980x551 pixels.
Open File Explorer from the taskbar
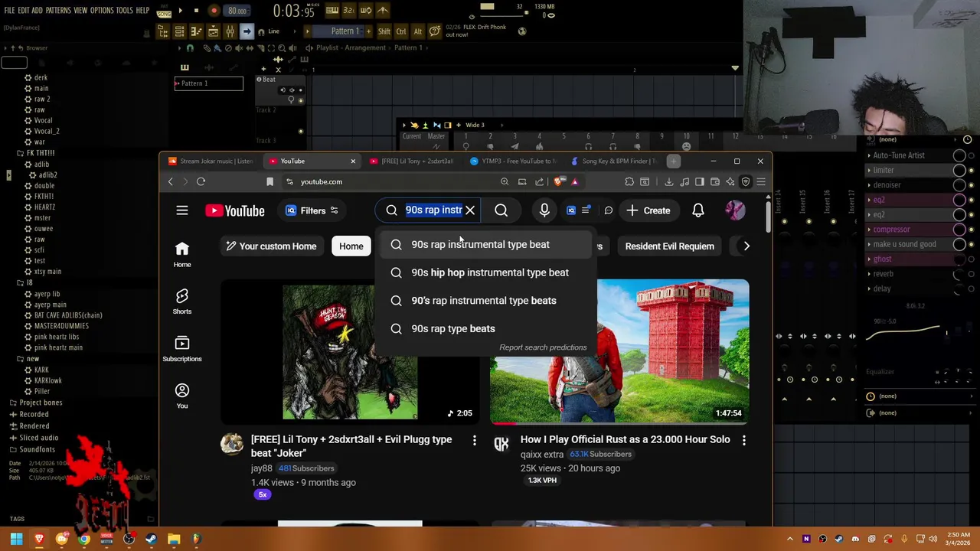coord(174,539)
